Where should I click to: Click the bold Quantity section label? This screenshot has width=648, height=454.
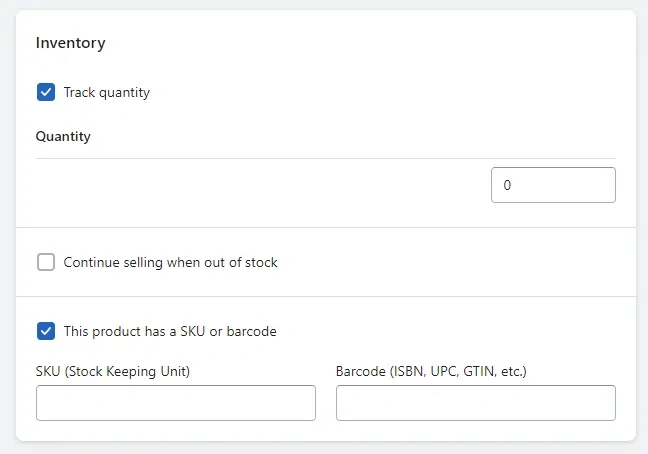click(x=63, y=136)
